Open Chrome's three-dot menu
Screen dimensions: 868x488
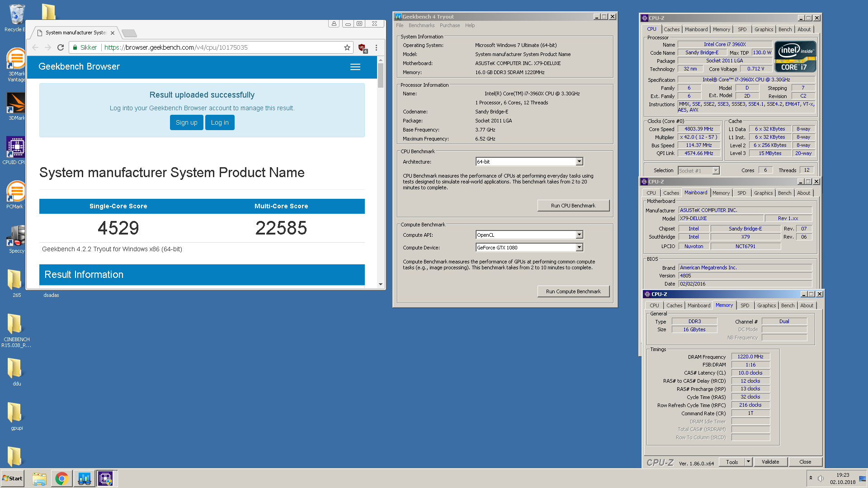point(376,47)
